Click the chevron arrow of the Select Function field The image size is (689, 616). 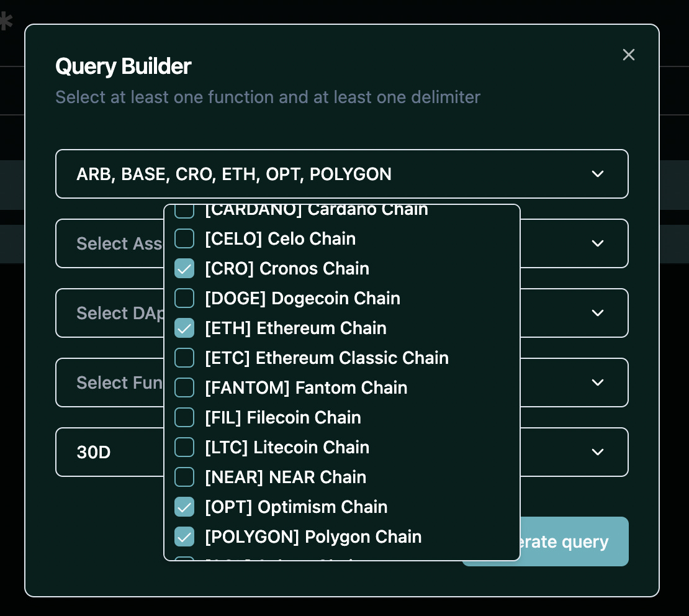coord(598,382)
